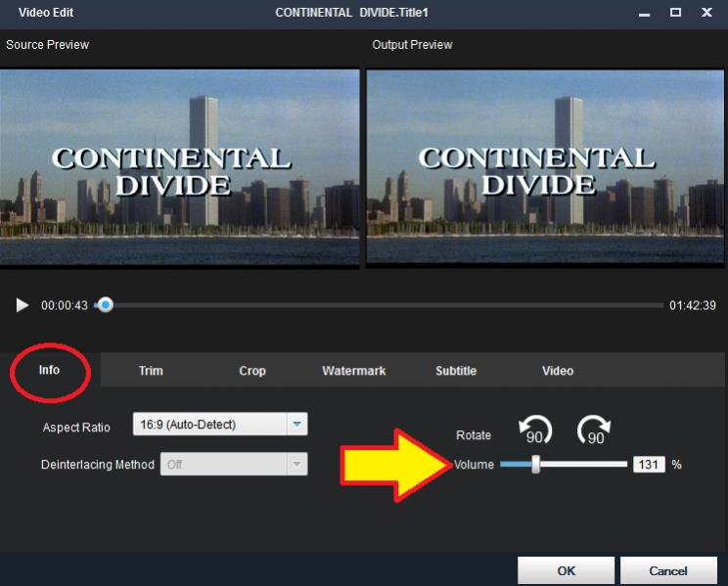Maximize the Video Edit window
The width and height of the screenshot is (728, 586).
click(x=675, y=13)
